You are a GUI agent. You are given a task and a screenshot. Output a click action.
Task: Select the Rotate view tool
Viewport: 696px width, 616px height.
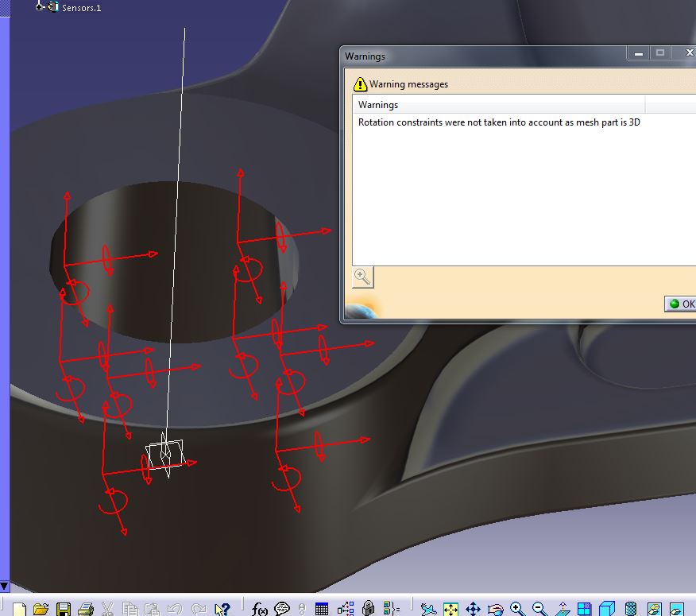pos(495,609)
